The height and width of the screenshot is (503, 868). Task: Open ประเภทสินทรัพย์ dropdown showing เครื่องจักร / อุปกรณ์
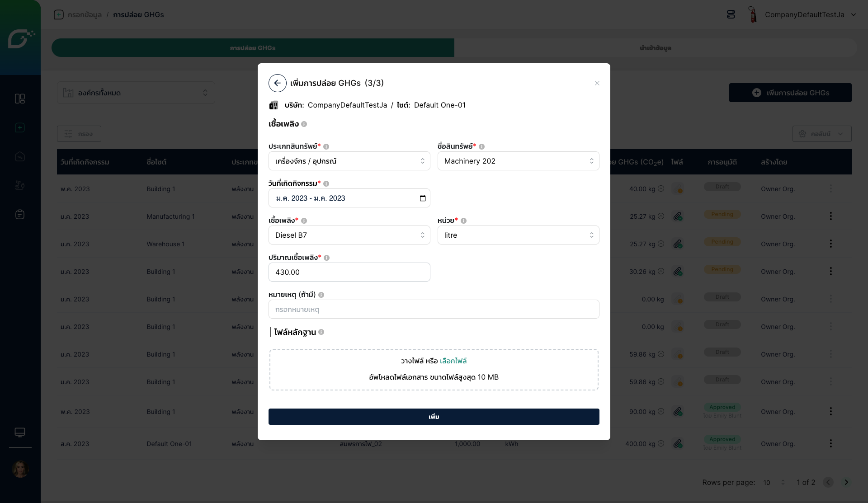click(349, 161)
